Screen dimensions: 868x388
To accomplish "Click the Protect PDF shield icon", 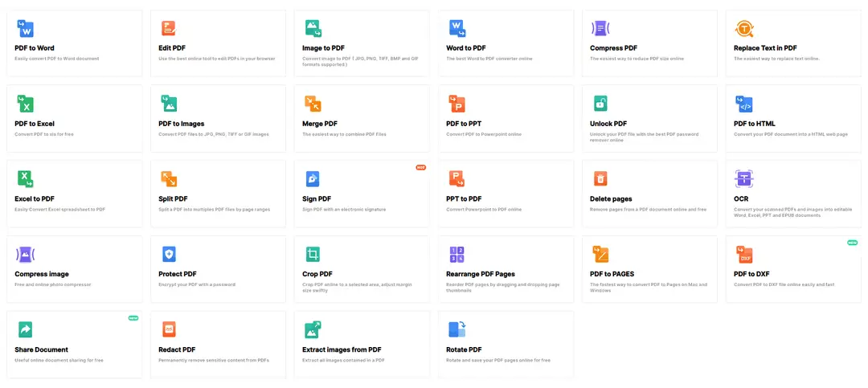I will [169, 254].
